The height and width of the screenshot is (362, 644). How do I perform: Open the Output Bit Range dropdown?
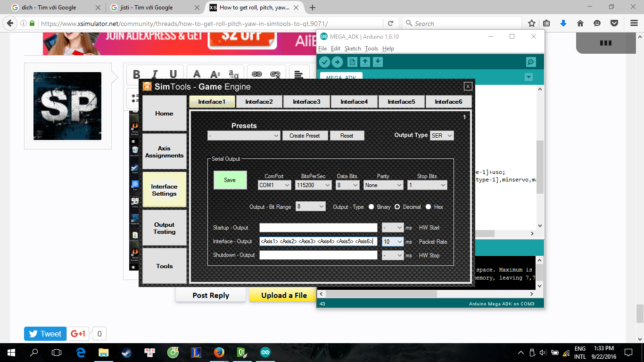click(310, 206)
